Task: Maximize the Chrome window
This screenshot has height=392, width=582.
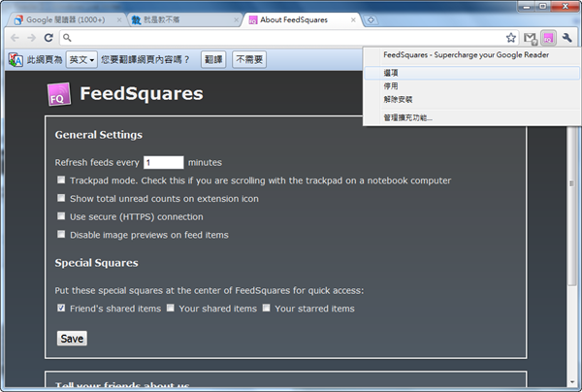Action: (x=542, y=7)
